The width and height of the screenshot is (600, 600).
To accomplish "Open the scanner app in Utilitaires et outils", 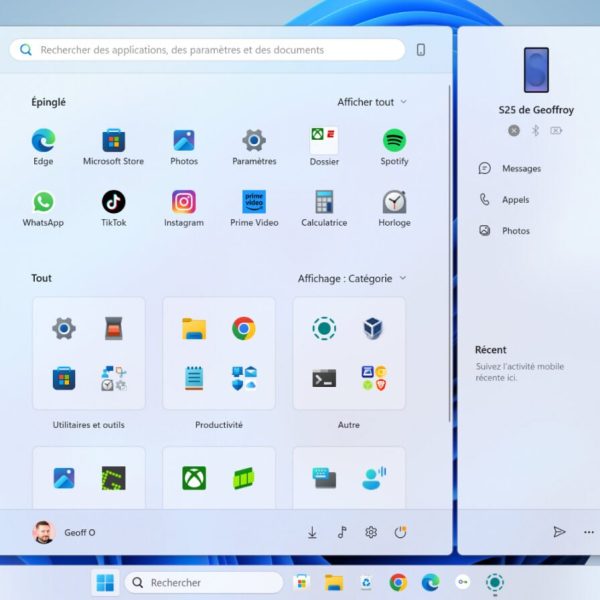I will (x=114, y=328).
